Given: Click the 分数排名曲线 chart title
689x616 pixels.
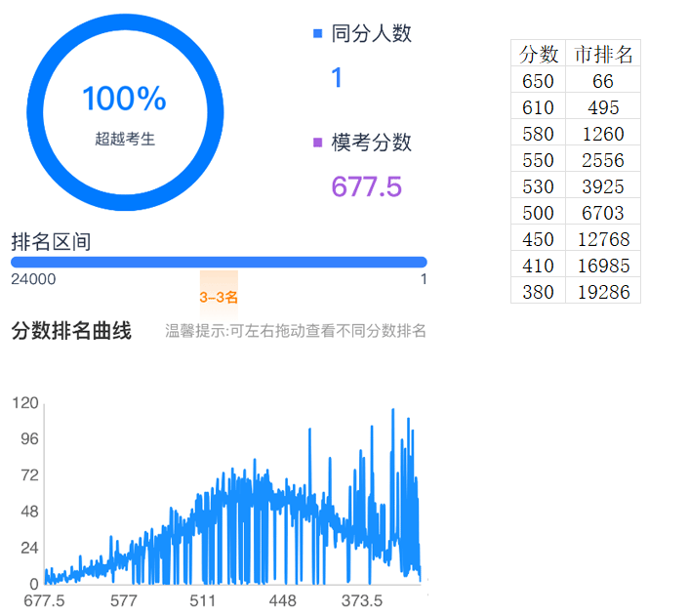Looking at the screenshot, I should (x=71, y=331).
